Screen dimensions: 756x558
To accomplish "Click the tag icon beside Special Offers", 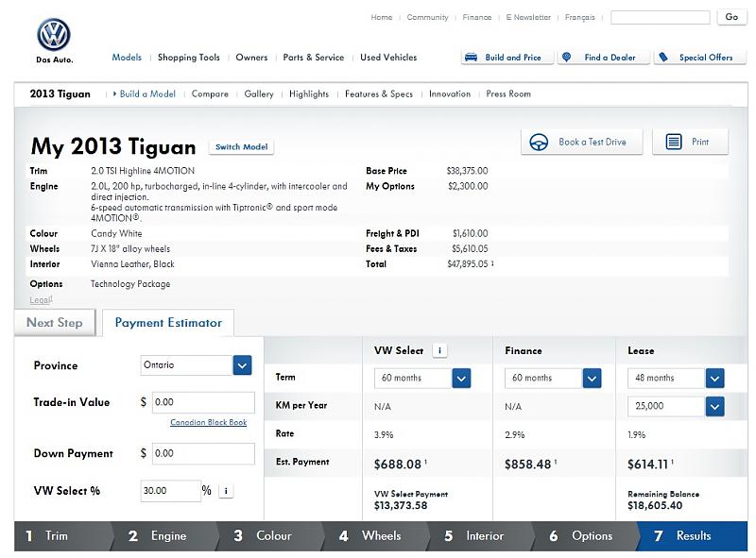I will point(664,58).
